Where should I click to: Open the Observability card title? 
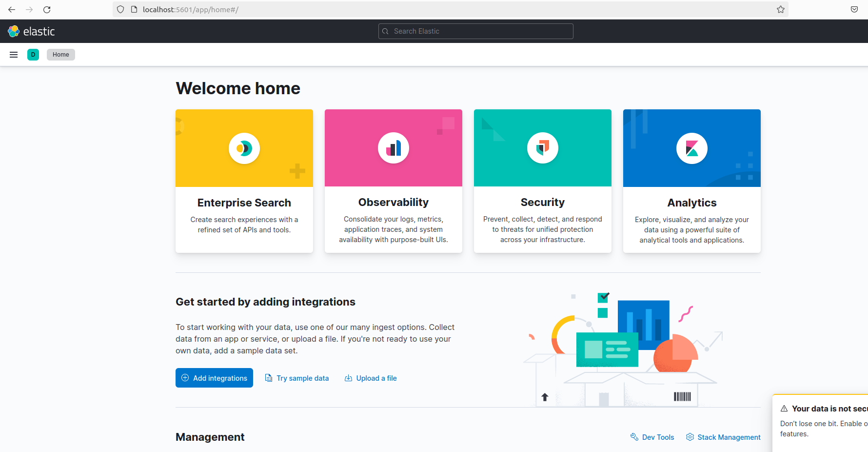coord(394,202)
